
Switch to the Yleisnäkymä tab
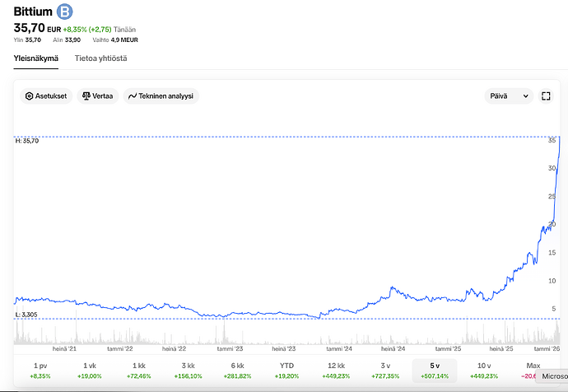(36, 58)
